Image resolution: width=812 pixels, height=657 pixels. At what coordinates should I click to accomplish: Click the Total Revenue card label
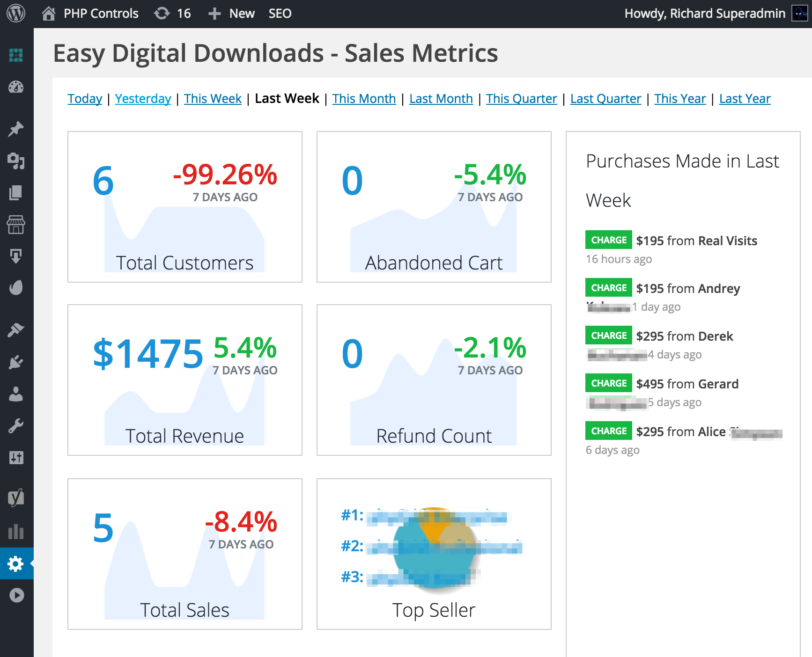pyautogui.click(x=185, y=436)
